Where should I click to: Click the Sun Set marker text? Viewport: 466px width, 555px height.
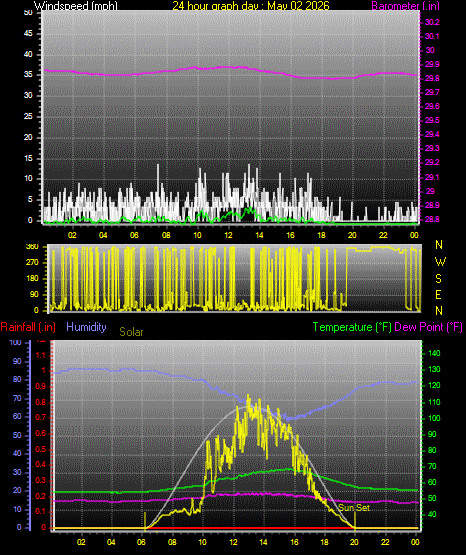coord(354,508)
